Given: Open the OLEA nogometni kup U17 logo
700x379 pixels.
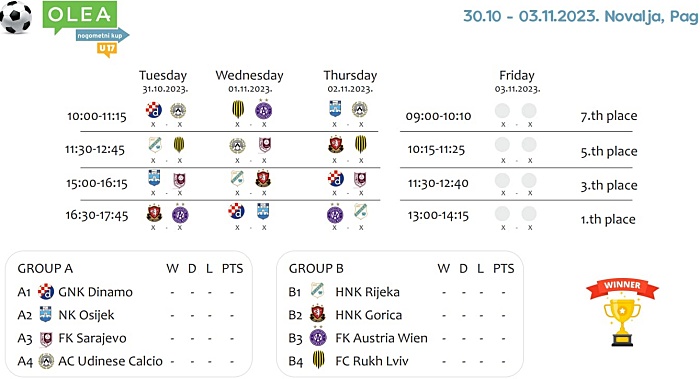Looking at the screenshot, I should [86, 29].
